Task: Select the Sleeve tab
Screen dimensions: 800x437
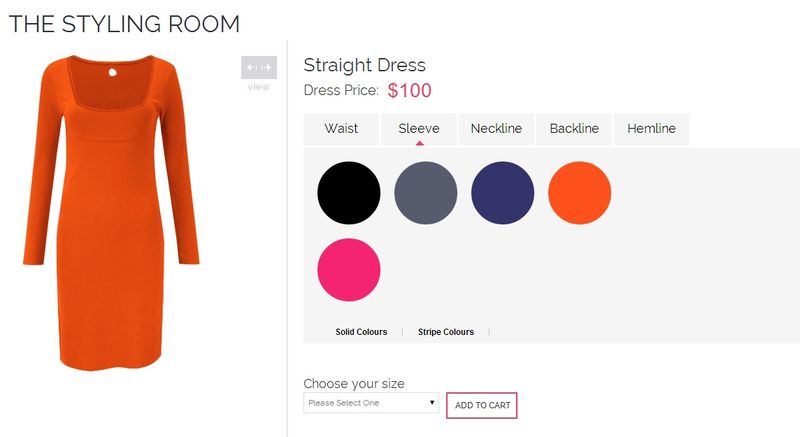Action: 419,129
